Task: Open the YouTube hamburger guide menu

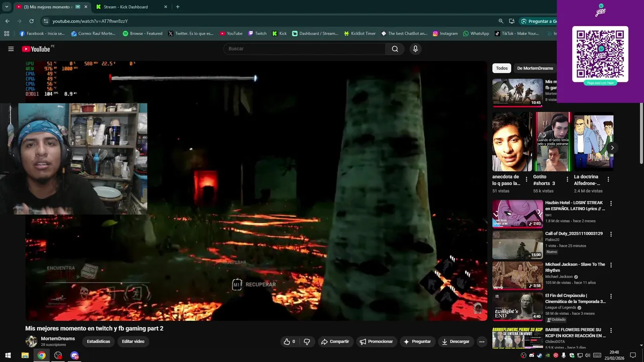Action: point(11,49)
